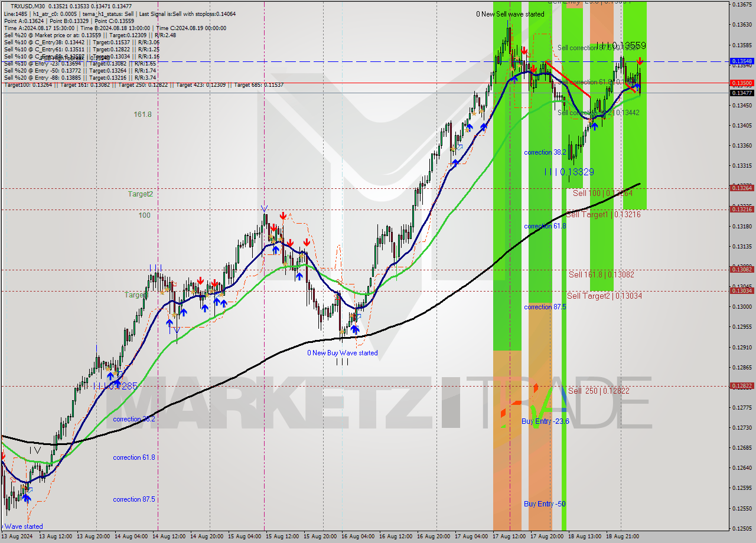Click the 'Buy Entry -23.6' label
The width and height of the screenshot is (756, 543).
[x=545, y=421]
